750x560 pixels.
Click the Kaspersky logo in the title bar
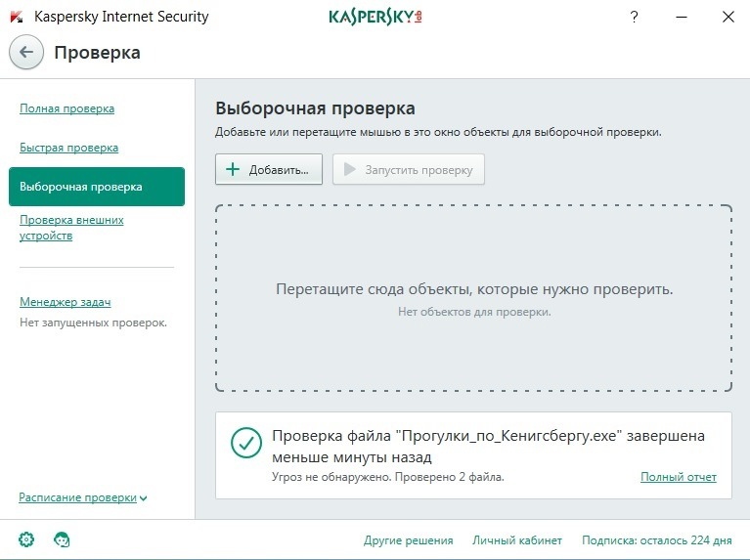point(375,18)
